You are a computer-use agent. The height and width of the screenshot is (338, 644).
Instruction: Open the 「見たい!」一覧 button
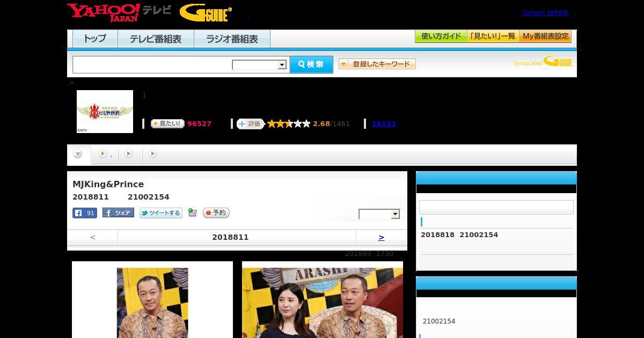tap(493, 36)
